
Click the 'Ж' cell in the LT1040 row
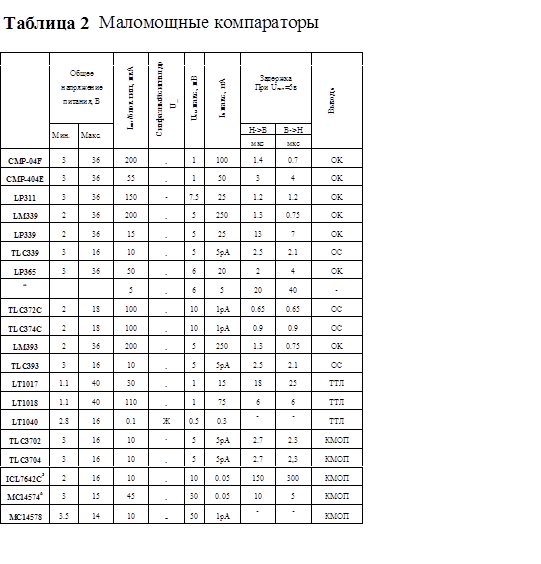coord(166,421)
